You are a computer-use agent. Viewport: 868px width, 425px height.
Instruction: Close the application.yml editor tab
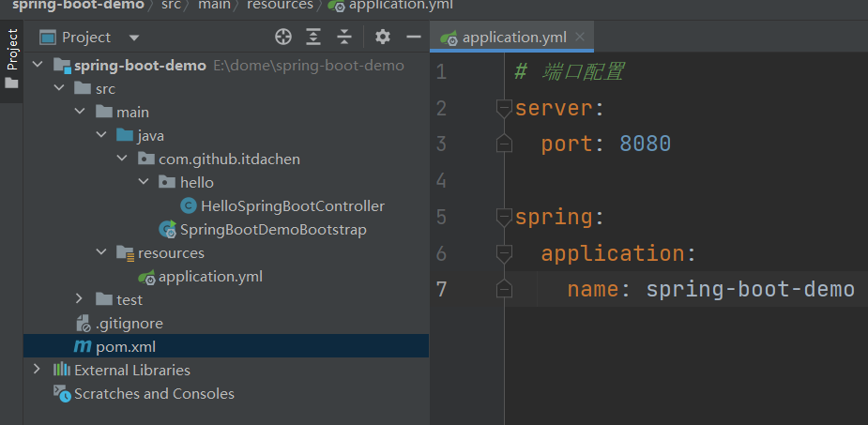point(581,38)
